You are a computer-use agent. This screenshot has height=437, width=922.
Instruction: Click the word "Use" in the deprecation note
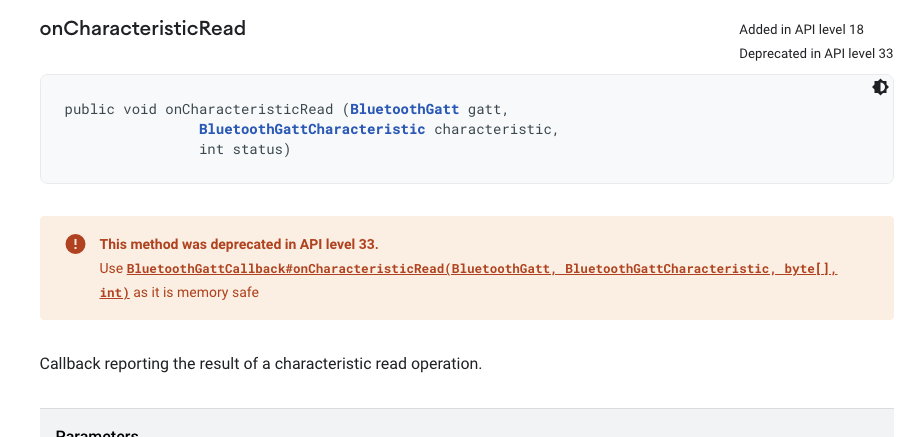(x=111, y=269)
